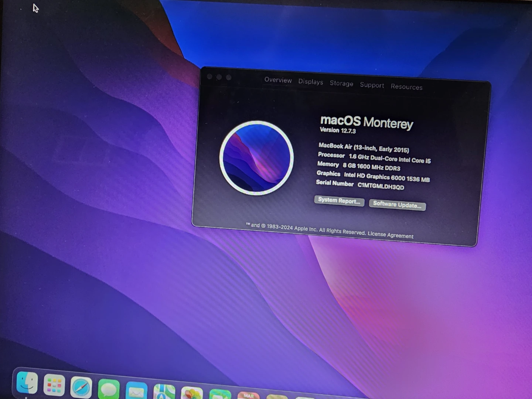532x399 pixels.
Task: Open Calendar from the Dock
Action: pyautogui.click(x=248, y=395)
